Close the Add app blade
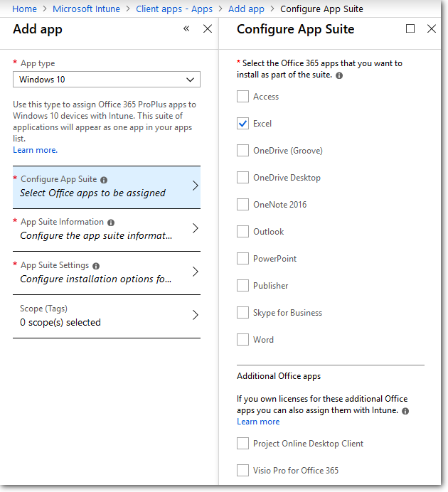Image resolution: width=448 pixels, height=492 pixels. (208, 29)
